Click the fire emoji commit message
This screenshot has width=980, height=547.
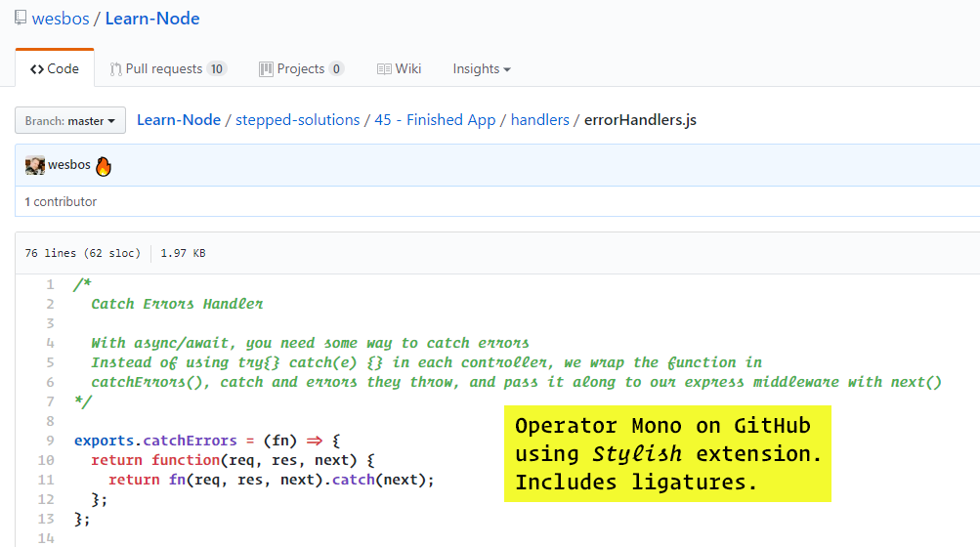pos(104,166)
